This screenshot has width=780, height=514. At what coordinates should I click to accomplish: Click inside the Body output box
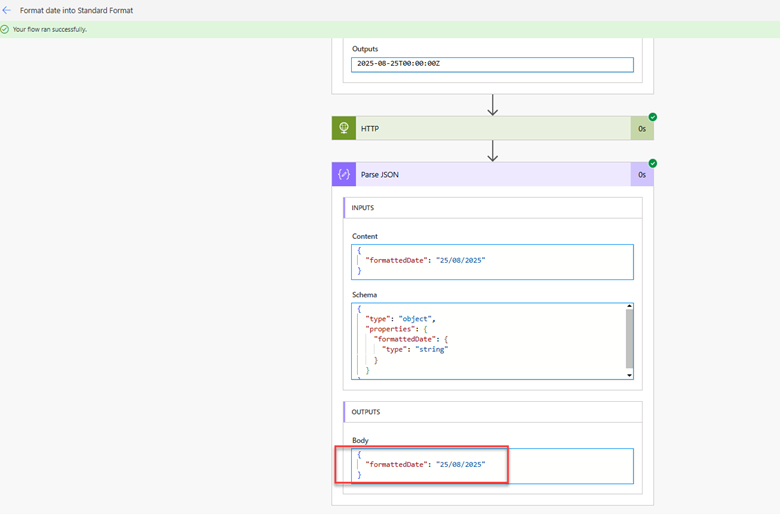(492, 466)
